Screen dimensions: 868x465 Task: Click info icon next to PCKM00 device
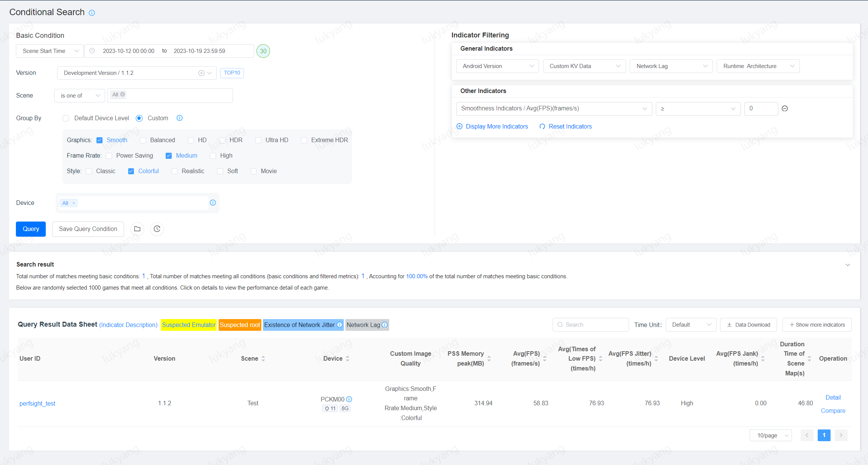349,399
